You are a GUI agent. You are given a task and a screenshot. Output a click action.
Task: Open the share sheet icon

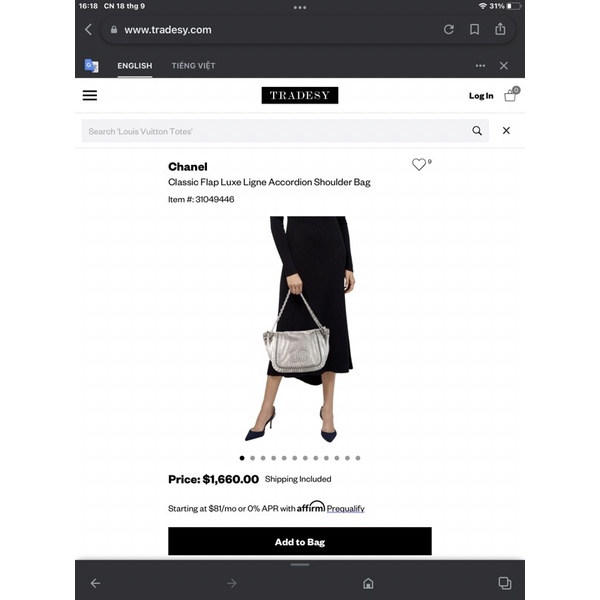[x=500, y=29]
